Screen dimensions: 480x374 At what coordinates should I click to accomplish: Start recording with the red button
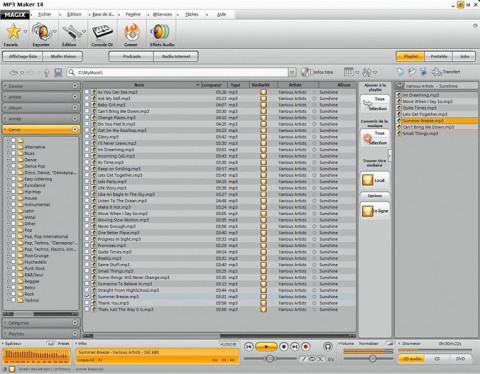(x=306, y=347)
